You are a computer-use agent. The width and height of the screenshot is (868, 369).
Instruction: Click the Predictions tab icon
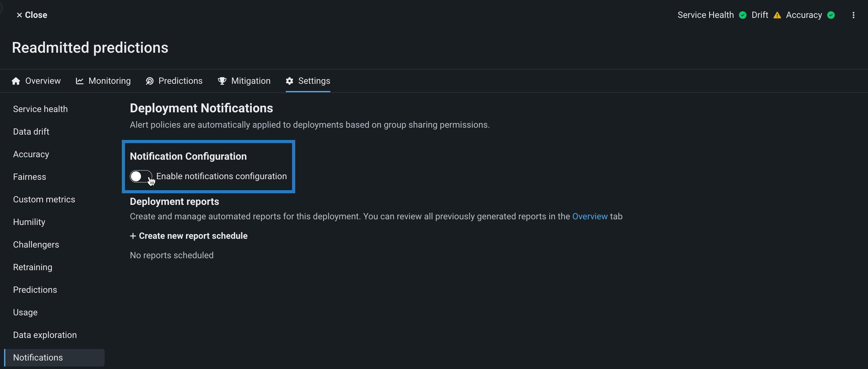tap(149, 81)
